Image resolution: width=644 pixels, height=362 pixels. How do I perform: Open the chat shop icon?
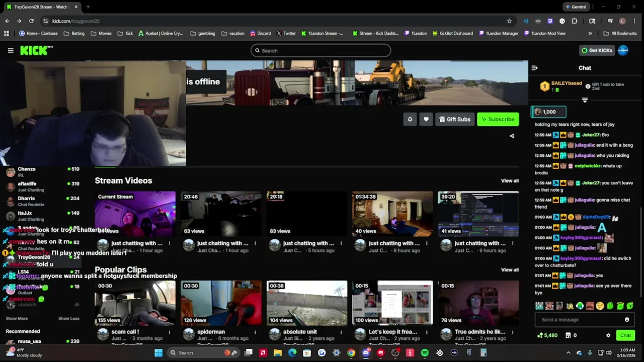tap(568, 335)
